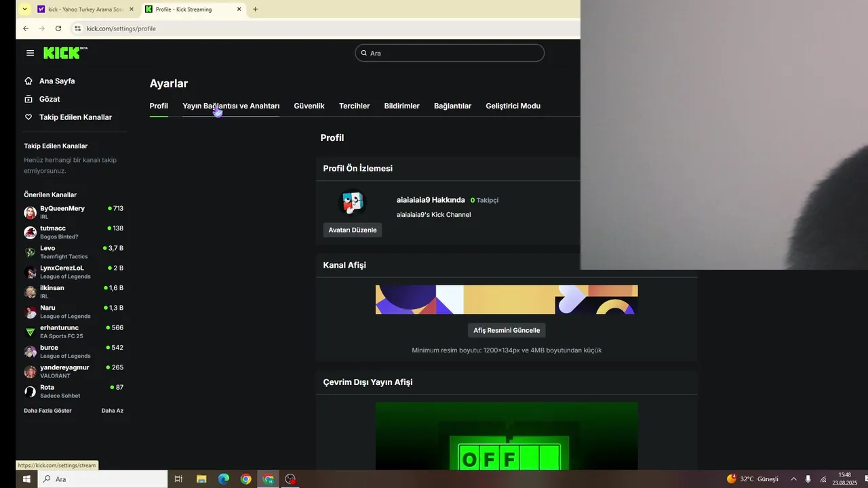Open the Gözat browse icon
Viewport: 868px width, 488px height.
coord(28,99)
